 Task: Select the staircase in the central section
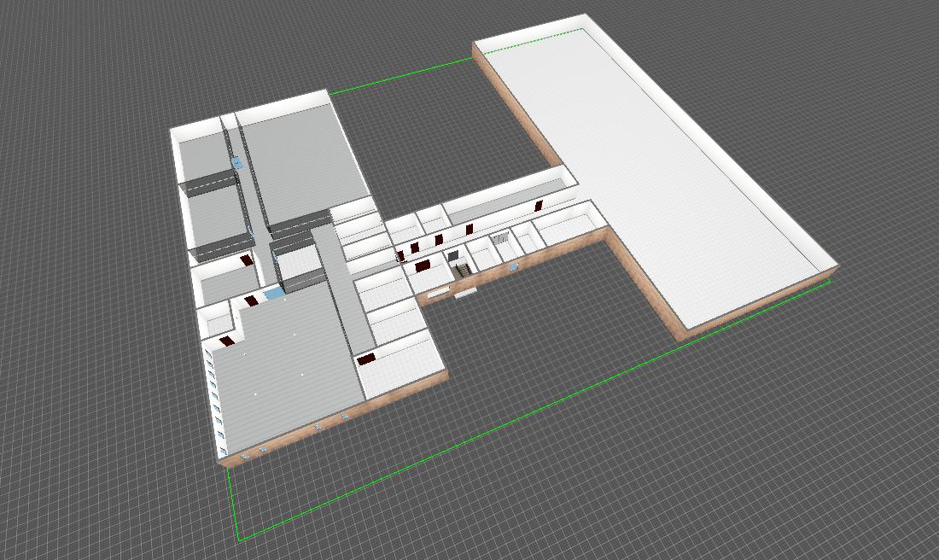[462, 271]
